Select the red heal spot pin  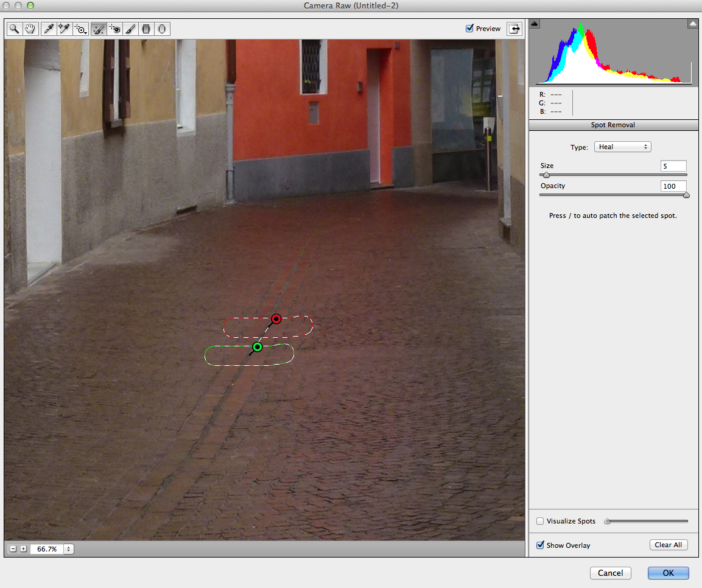point(276,318)
